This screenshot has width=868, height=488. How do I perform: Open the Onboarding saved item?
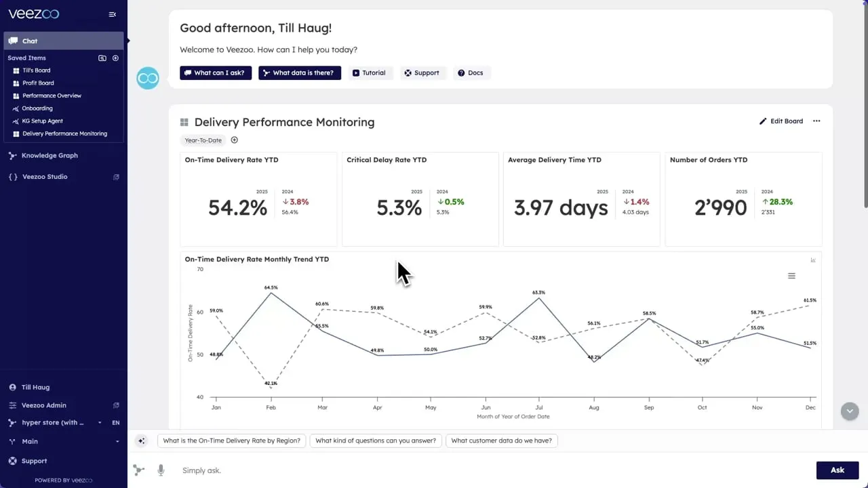(x=37, y=108)
